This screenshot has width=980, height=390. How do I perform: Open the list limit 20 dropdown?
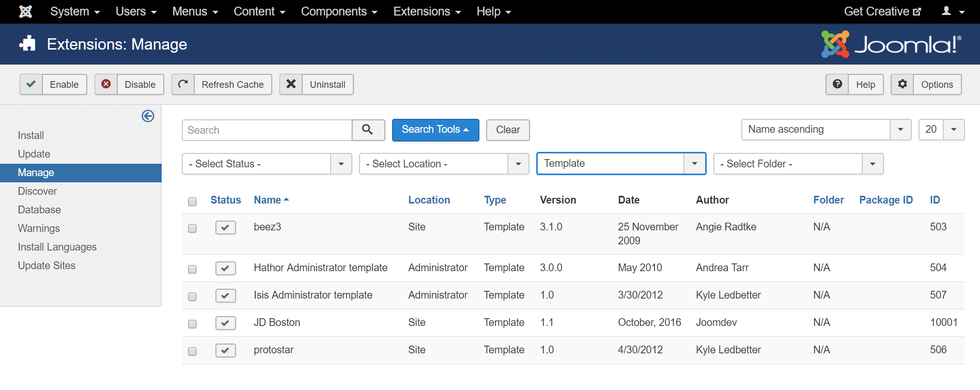pyautogui.click(x=942, y=130)
